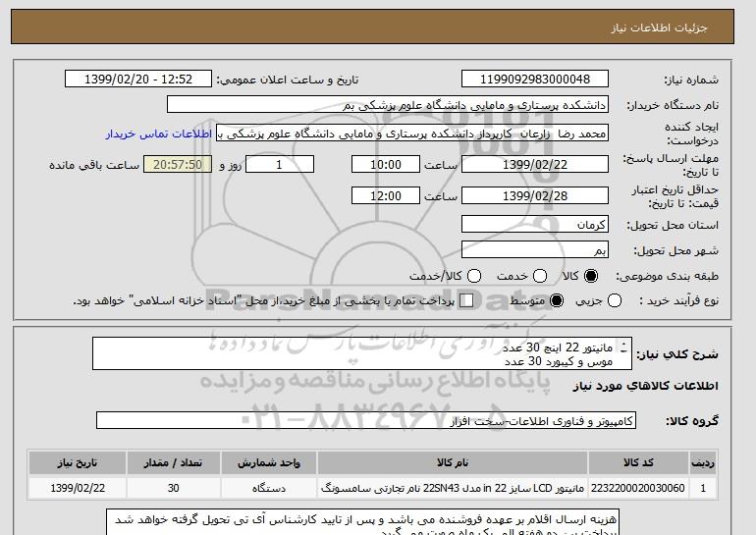Click the response deadline date 1399/02/22 field

point(535,164)
